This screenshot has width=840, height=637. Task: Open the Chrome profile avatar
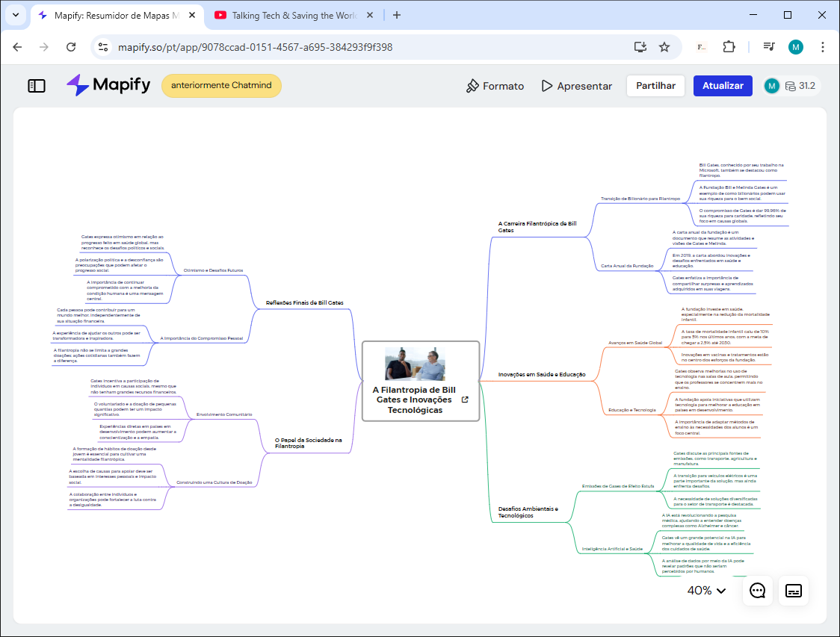point(796,47)
